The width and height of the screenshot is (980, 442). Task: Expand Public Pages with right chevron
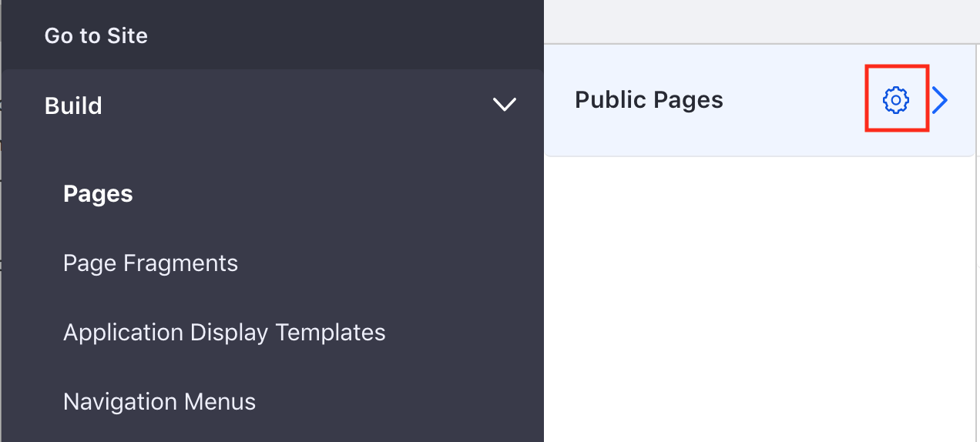939,100
